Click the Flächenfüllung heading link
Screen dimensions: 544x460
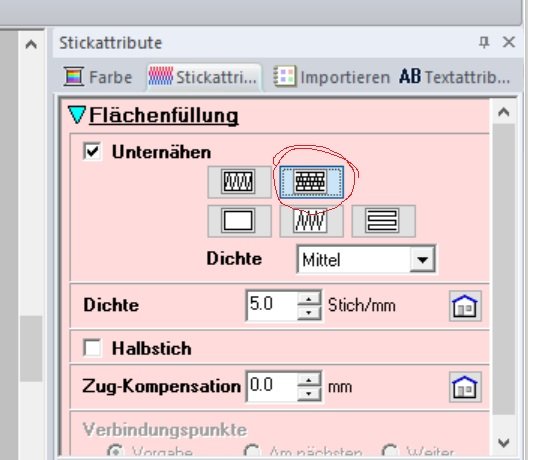click(164, 115)
